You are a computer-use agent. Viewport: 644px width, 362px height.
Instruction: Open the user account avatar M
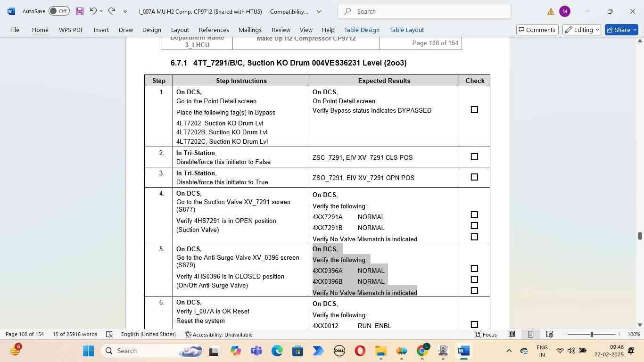(564, 11)
